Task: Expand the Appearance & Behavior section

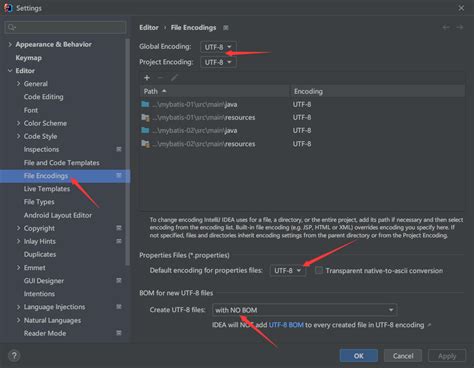Action: (10, 44)
